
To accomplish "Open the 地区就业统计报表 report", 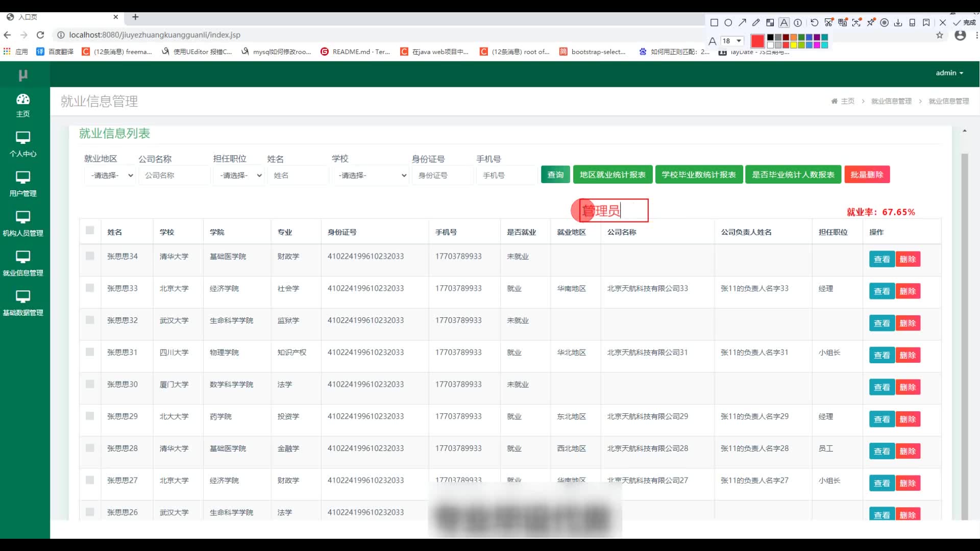I will pos(612,174).
